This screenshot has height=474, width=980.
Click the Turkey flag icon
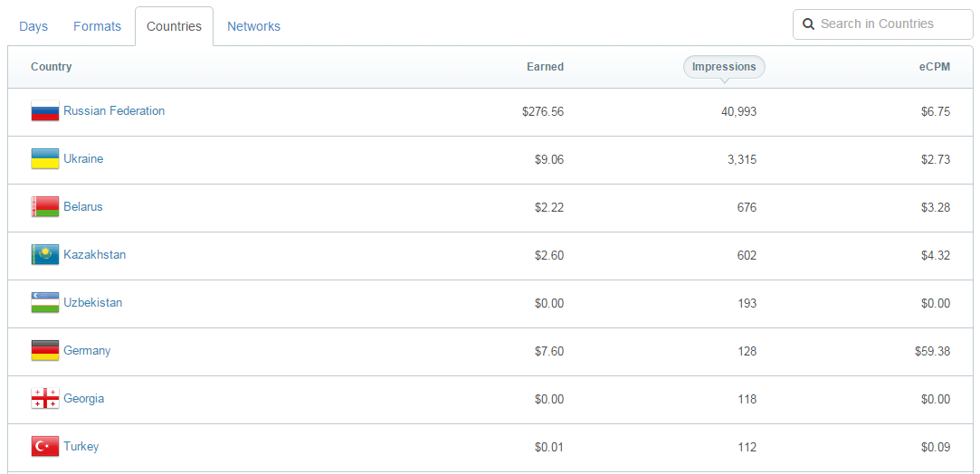45,447
